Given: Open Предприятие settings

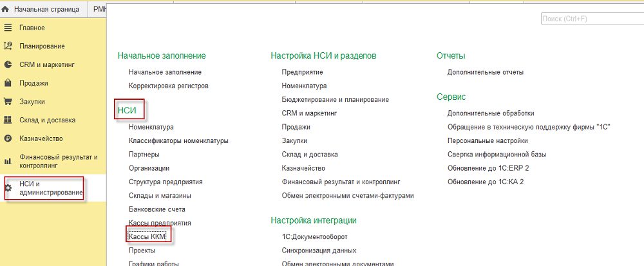Looking at the screenshot, I should 302,72.
